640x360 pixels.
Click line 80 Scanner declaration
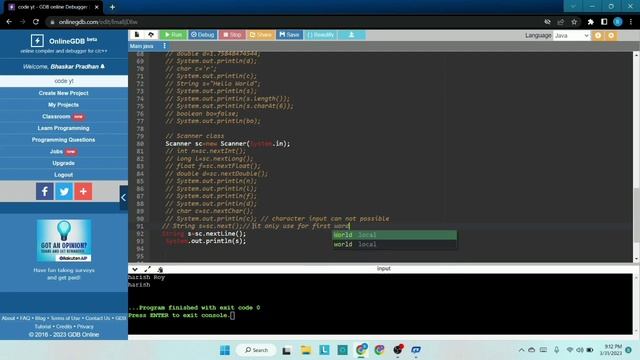click(227, 143)
